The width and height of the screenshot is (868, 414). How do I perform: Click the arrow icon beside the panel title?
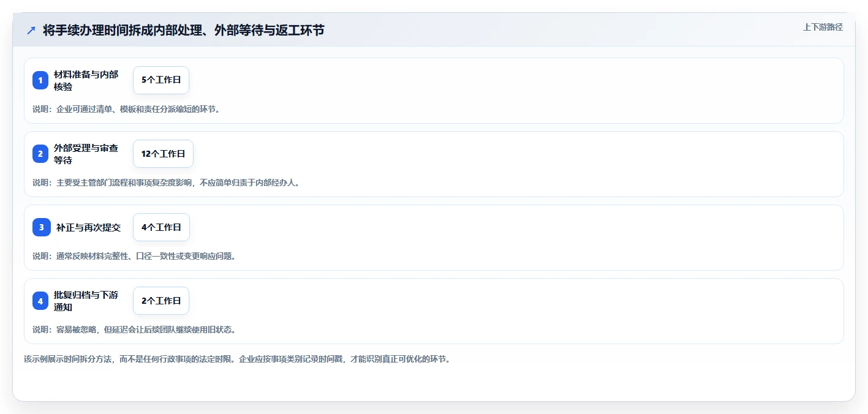pyautogui.click(x=31, y=30)
